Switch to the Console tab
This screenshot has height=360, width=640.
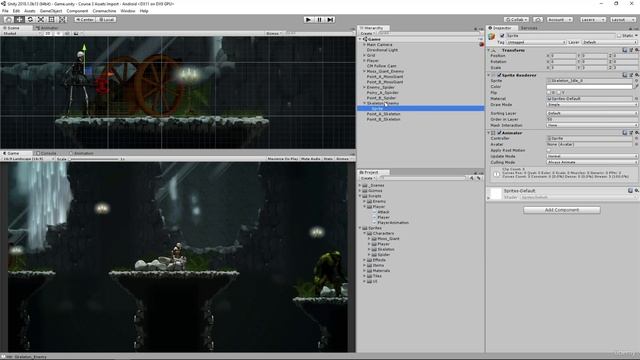[48, 153]
